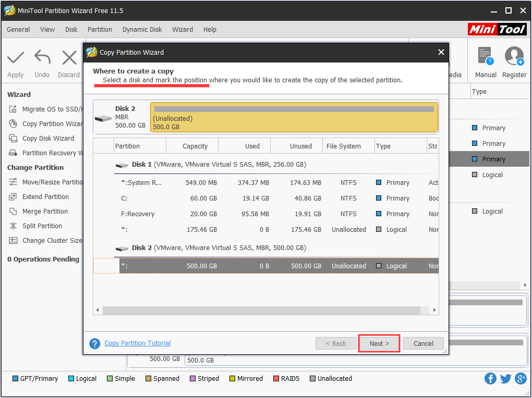Open the Dynamic Disk menu
This screenshot has height=398, width=532.
[x=142, y=30]
